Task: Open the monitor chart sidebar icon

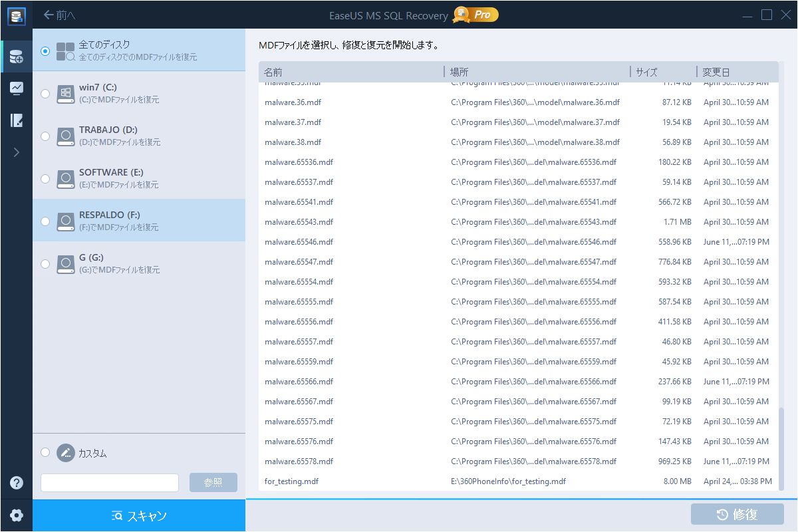Action: pyautogui.click(x=16, y=88)
